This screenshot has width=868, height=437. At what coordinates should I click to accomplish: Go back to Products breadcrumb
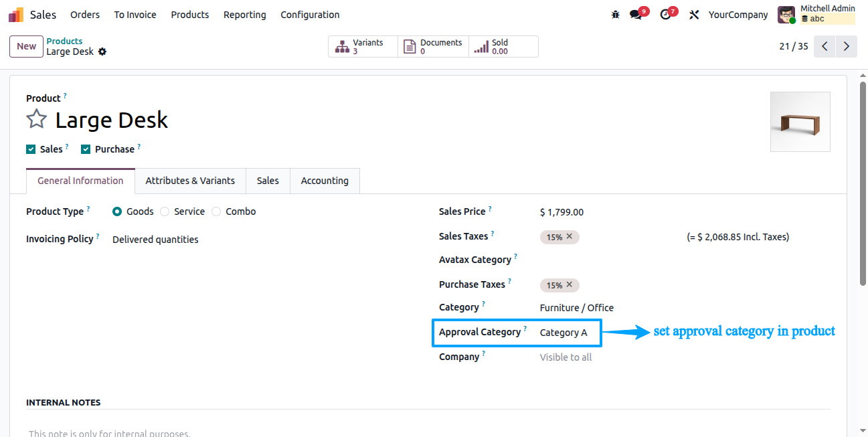64,41
